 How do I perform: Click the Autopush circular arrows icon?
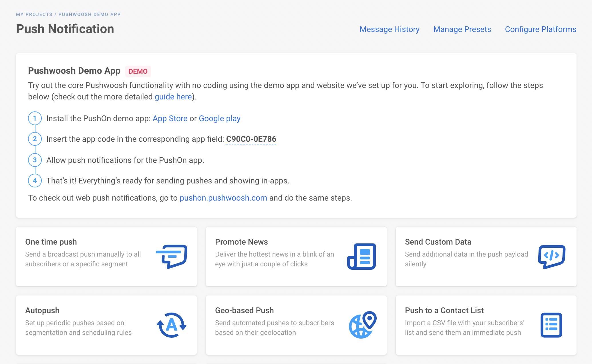(172, 325)
